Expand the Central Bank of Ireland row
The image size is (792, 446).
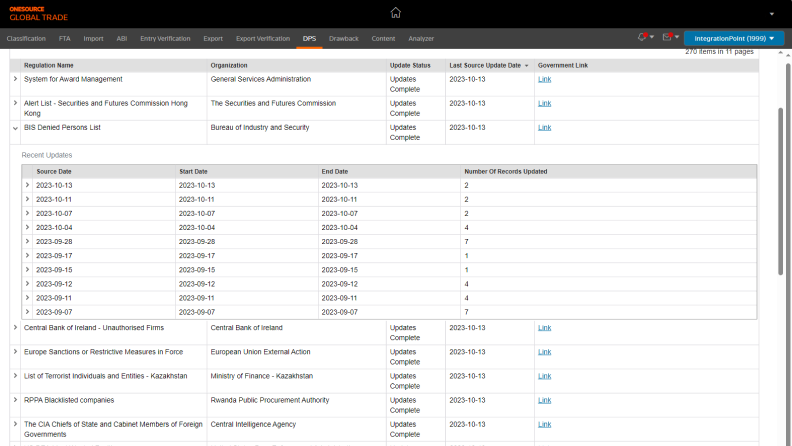[15, 328]
